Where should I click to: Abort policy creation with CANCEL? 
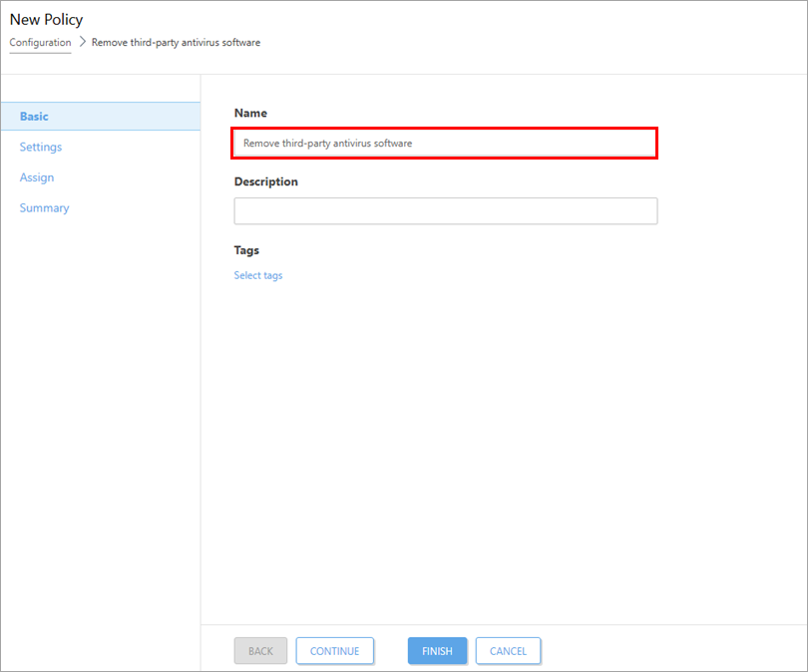point(508,651)
